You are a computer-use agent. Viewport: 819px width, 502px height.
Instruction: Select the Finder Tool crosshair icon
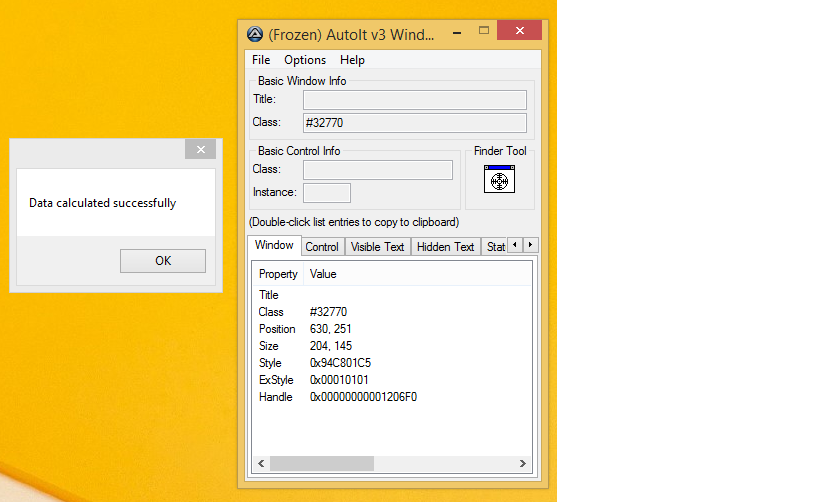[499, 179]
